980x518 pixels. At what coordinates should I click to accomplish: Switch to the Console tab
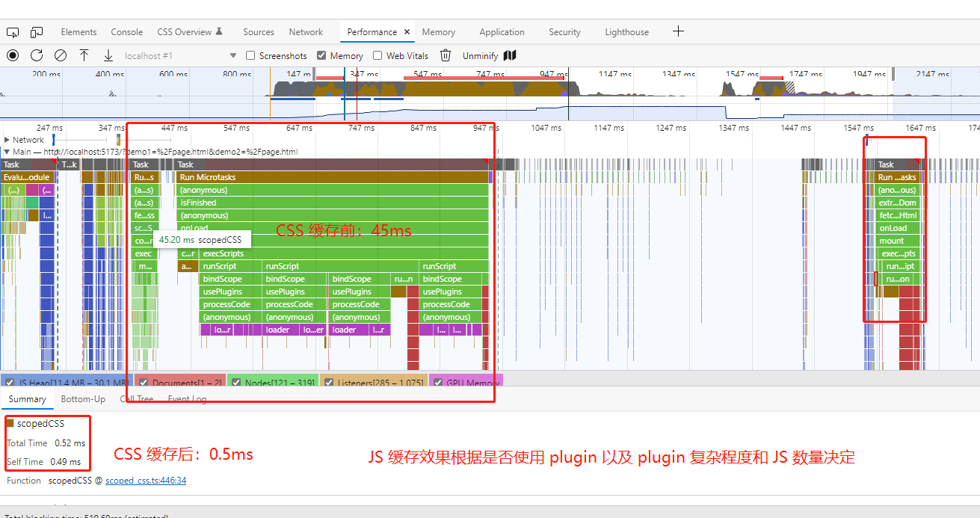click(x=127, y=32)
